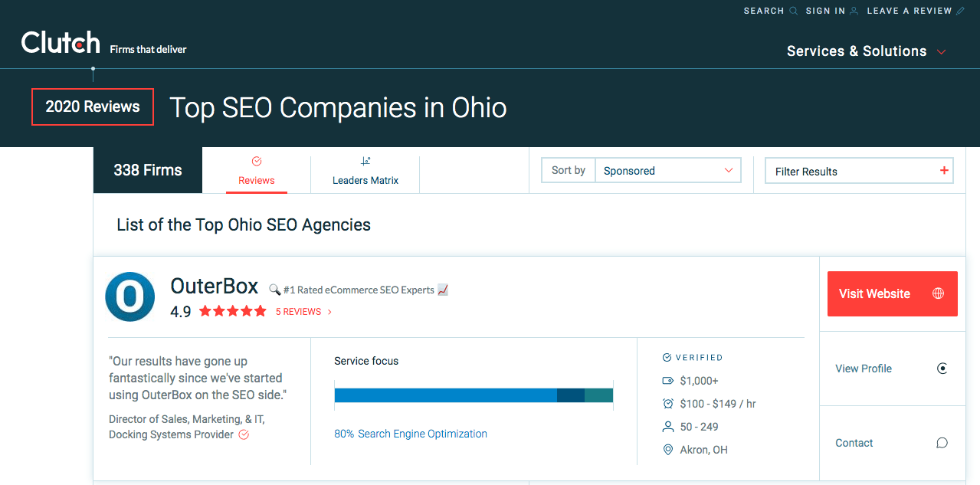Click the price tag icon beside $1,000+

tap(667, 380)
